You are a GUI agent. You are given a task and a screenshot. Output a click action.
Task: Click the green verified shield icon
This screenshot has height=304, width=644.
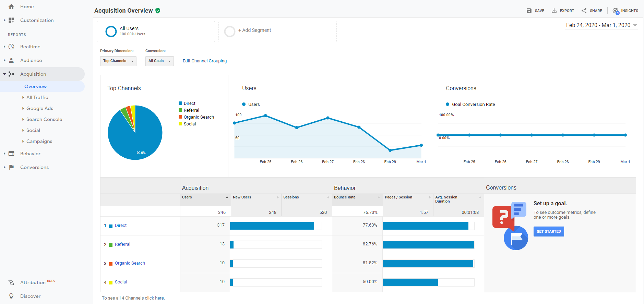158,11
